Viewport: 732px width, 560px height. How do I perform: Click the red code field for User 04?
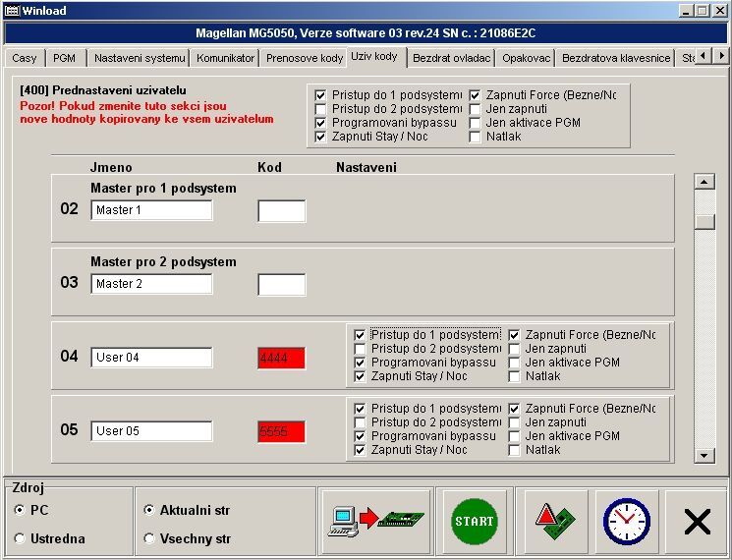[x=281, y=358]
